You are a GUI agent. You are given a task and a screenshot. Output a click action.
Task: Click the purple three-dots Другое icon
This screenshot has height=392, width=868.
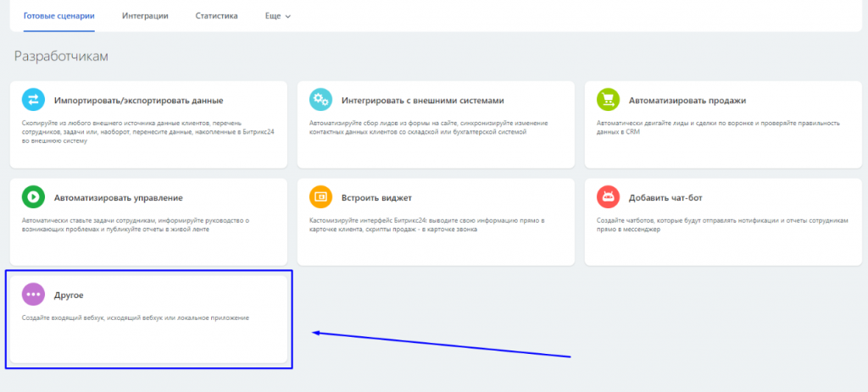33,294
